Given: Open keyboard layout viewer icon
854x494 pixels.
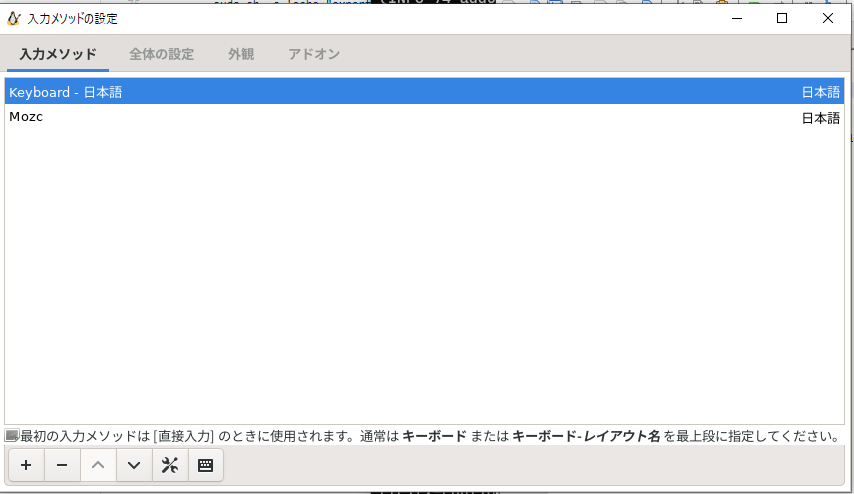Looking at the screenshot, I should tap(205, 465).
